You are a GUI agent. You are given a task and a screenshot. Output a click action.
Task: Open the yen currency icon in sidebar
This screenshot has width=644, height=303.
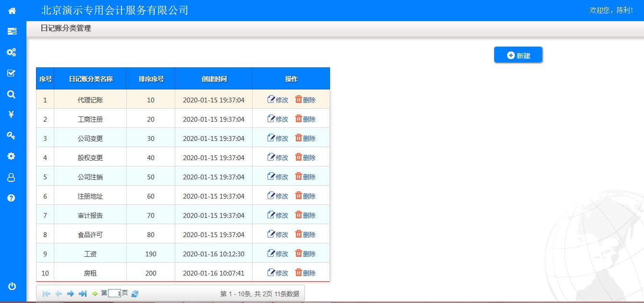[x=12, y=114]
